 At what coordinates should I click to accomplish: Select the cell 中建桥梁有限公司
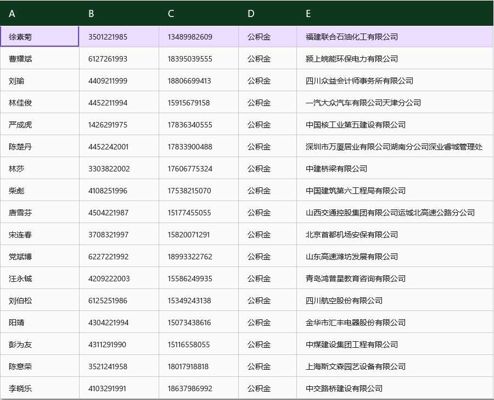click(395, 169)
